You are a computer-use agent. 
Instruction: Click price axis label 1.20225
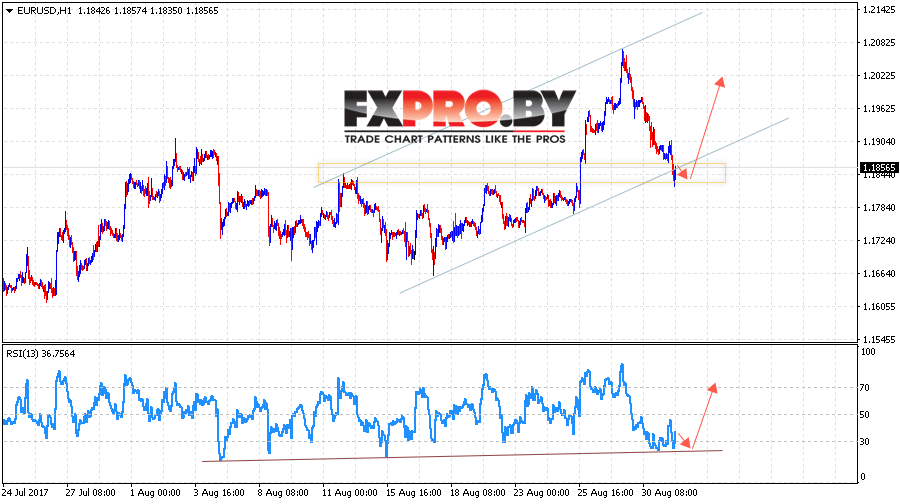tap(879, 75)
